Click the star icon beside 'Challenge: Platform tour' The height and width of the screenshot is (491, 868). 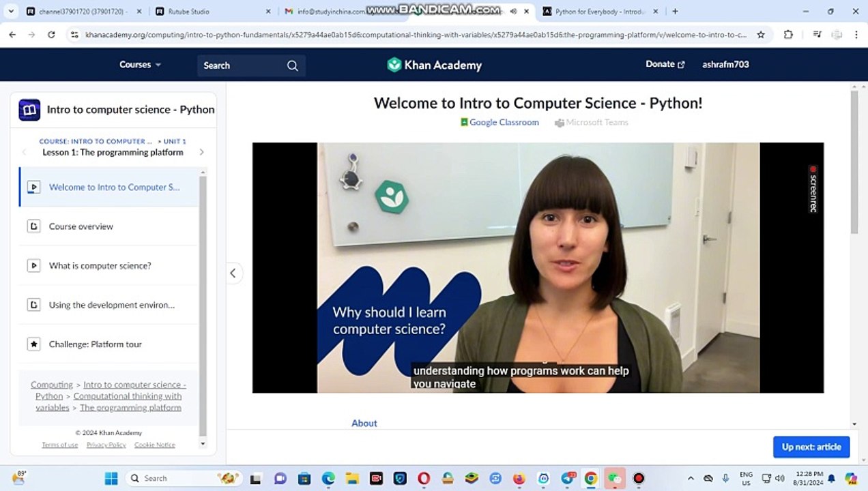33,344
